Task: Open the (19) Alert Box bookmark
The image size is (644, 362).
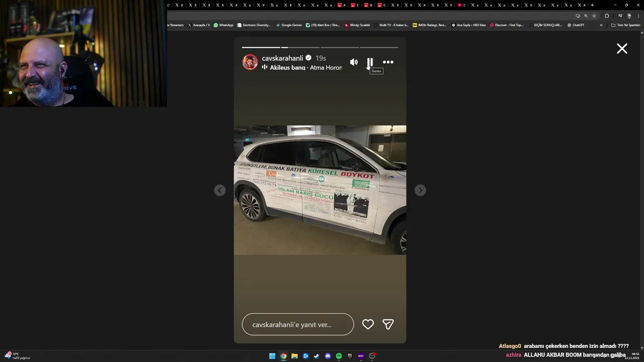Action: point(323,25)
